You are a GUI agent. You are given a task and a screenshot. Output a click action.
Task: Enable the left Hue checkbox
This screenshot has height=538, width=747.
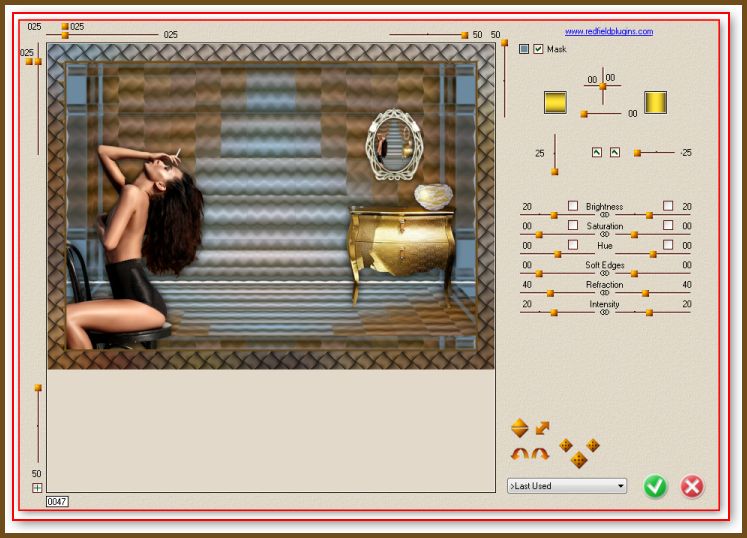(573, 244)
